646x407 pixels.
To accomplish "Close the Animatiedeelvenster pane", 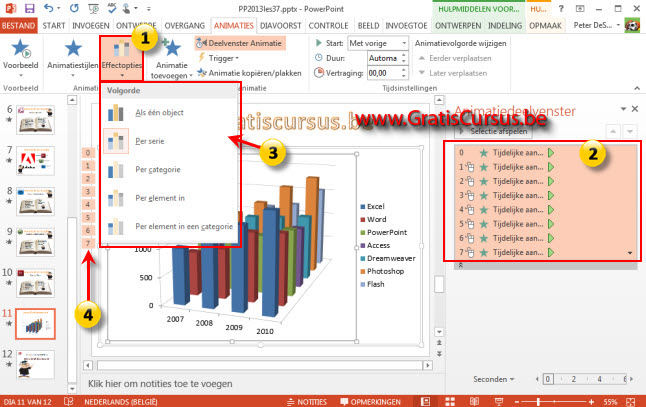I will pyautogui.click(x=635, y=109).
